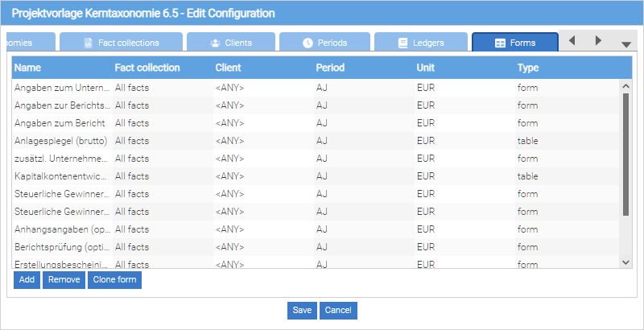Select the Angaben zum Bericht row
This screenshot has width=644, height=330.
tap(60, 123)
